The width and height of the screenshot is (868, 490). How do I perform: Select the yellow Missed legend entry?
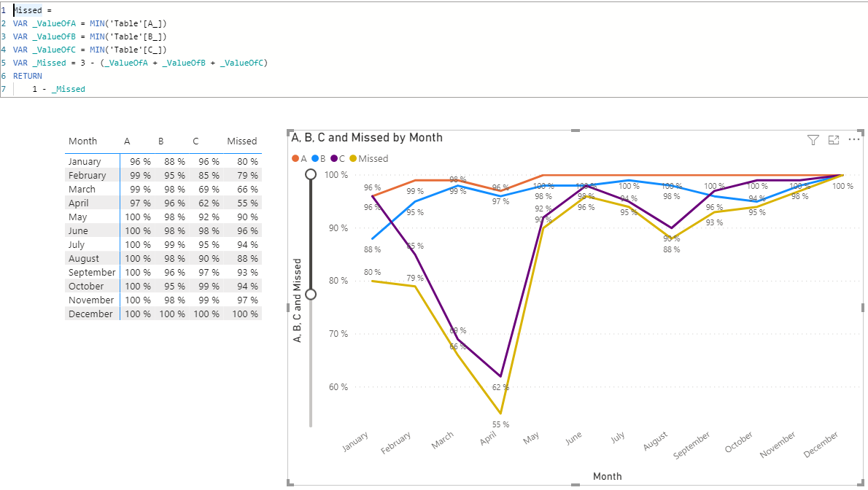click(369, 158)
